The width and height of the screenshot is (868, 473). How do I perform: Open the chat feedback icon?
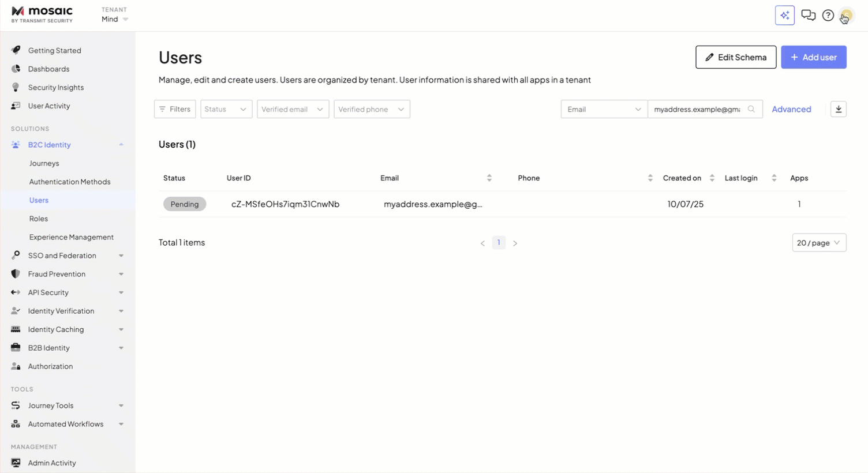tap(808, 16)
